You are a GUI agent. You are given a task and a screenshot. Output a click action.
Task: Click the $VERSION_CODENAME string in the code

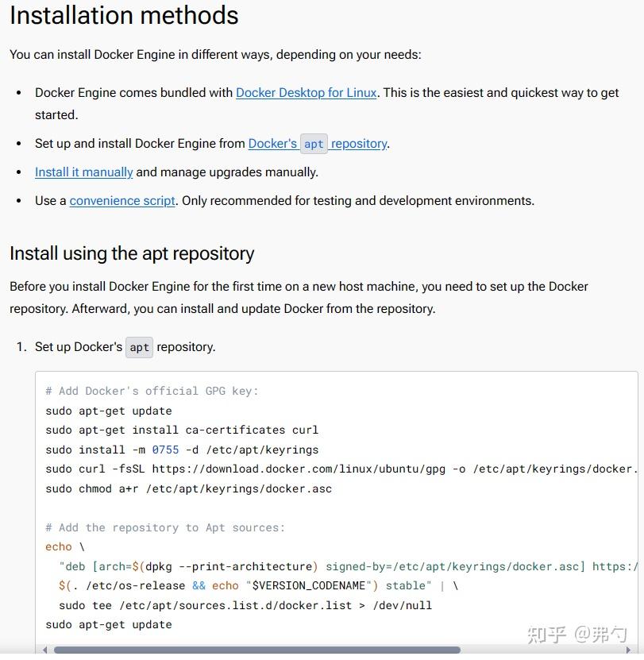pos(310,585)
